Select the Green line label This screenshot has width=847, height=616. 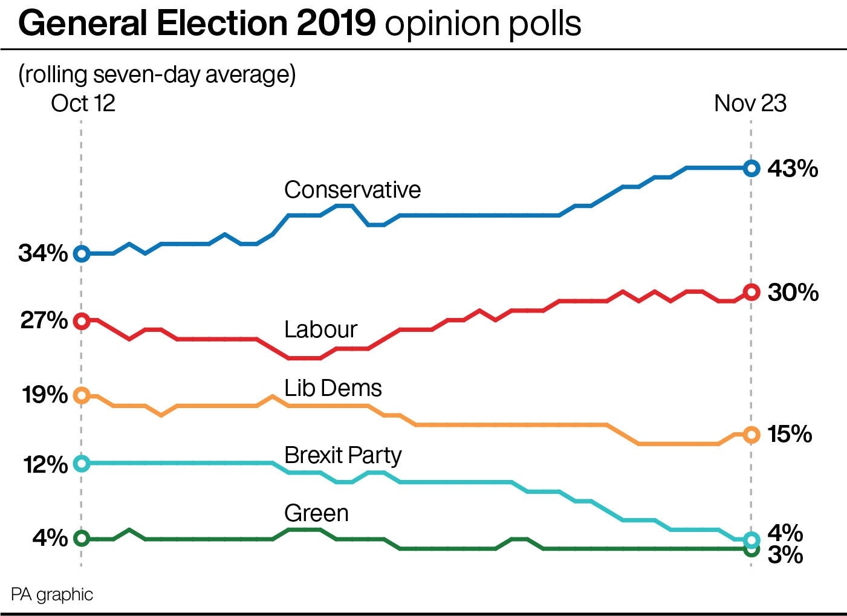pos(316,513)
